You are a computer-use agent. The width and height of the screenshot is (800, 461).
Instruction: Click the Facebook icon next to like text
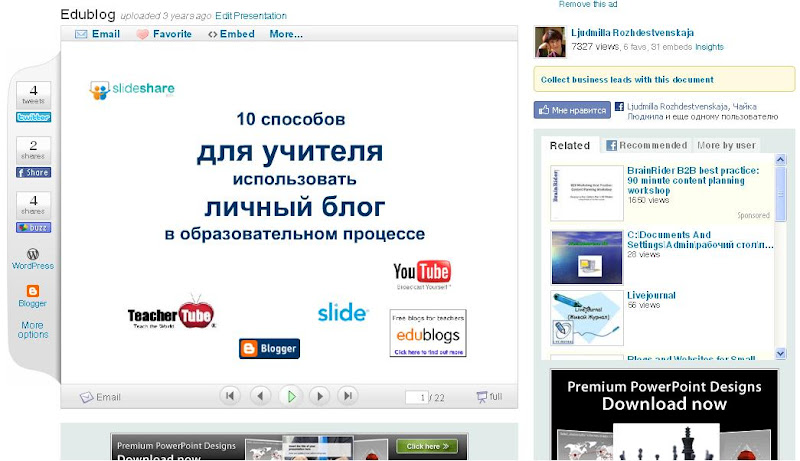click(x=619, y=107)
